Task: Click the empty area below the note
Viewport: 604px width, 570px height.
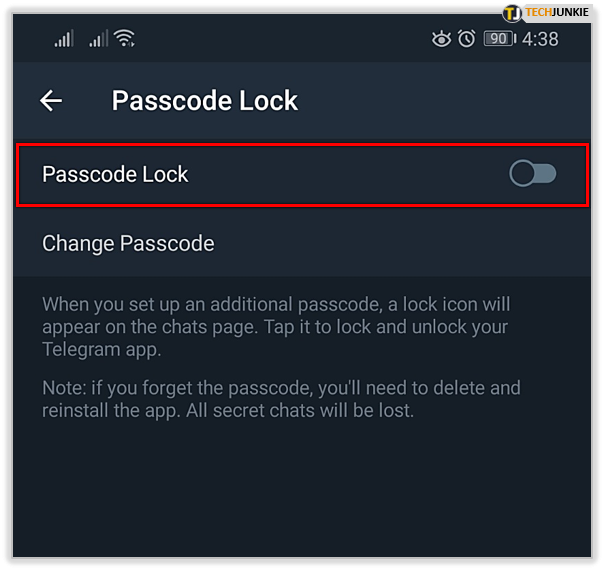Action: tap(300, 490)
